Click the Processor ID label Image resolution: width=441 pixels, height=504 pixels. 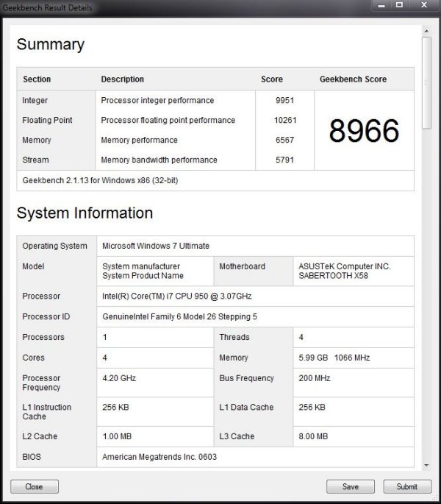46,316
